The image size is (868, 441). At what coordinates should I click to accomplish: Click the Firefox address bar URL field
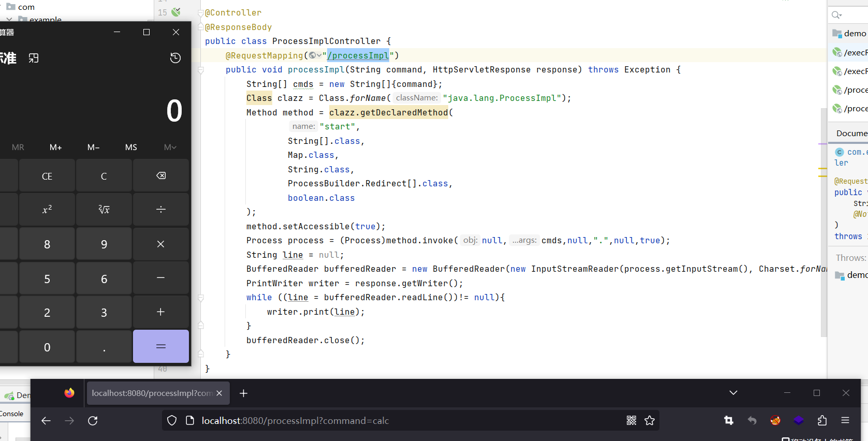click(410, 421)
